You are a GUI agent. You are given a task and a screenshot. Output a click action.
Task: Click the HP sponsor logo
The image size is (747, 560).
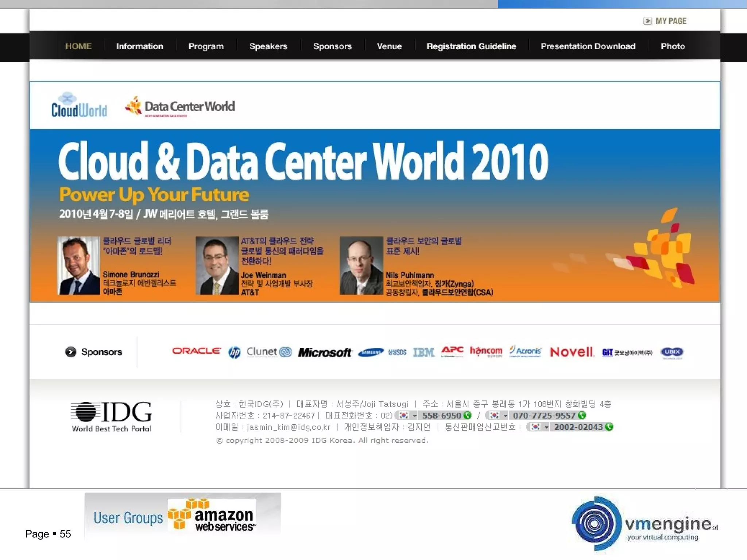pyautogui.click(x=235, y=353)
